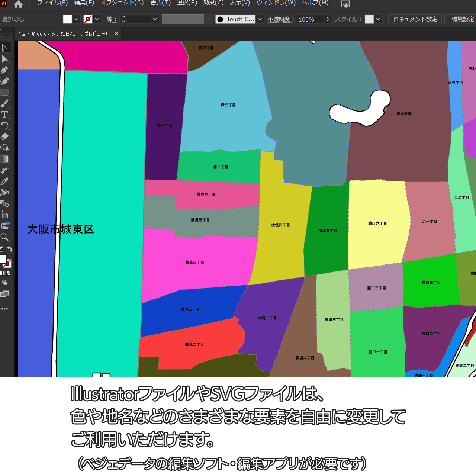
Task: Expand the fill color dropdown
Action: [77, 19]
